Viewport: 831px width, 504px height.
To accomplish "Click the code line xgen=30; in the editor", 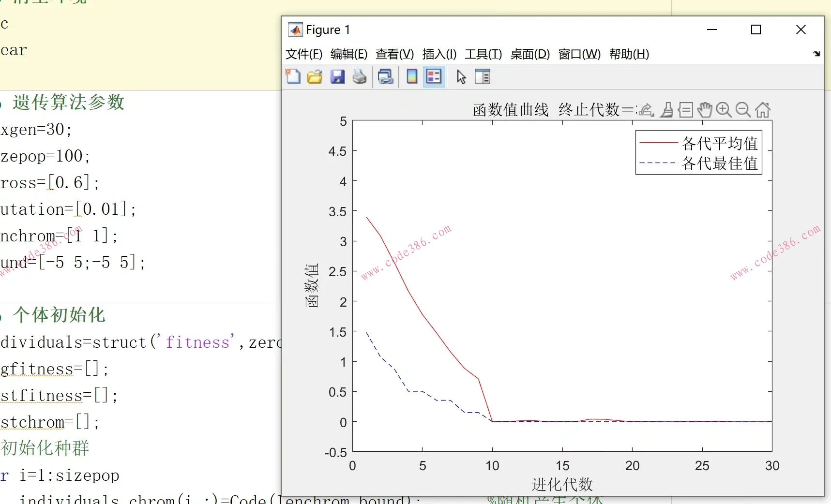I will [36, 130].
